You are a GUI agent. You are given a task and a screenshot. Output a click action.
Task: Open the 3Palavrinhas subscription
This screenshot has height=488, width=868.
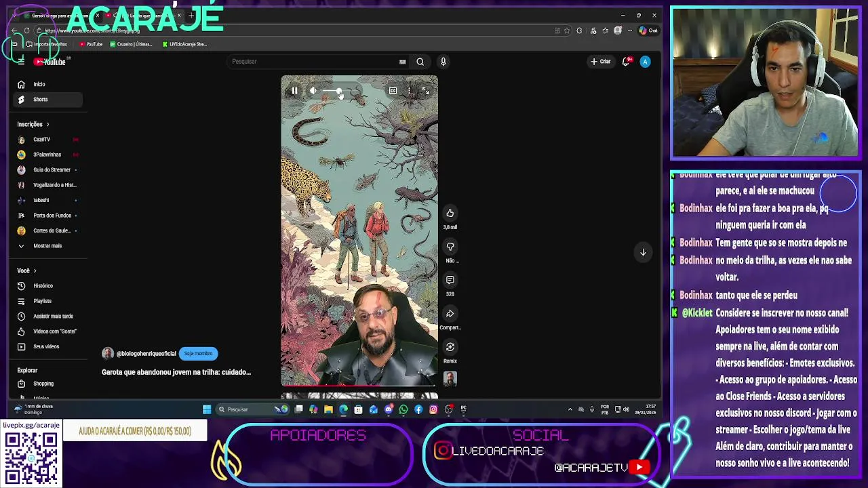tap(47, 155)
